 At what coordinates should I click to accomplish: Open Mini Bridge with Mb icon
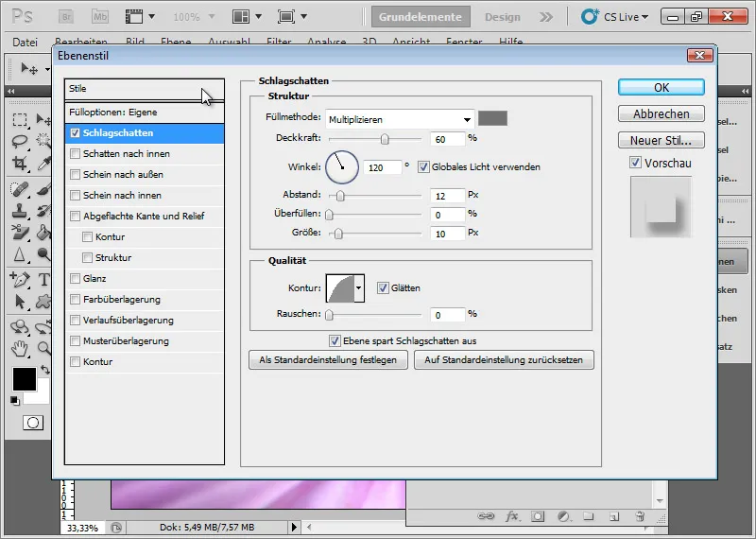(x=100, y=17)
